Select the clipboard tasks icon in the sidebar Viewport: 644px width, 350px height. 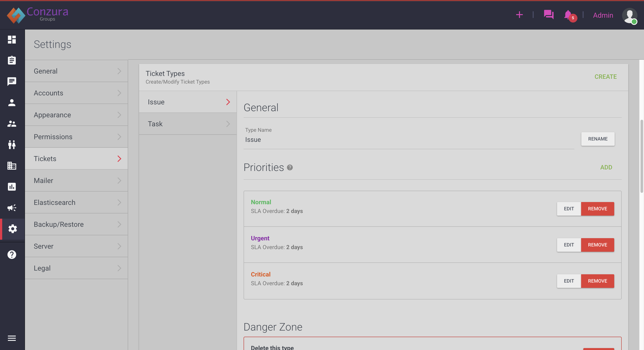[12, 60]
